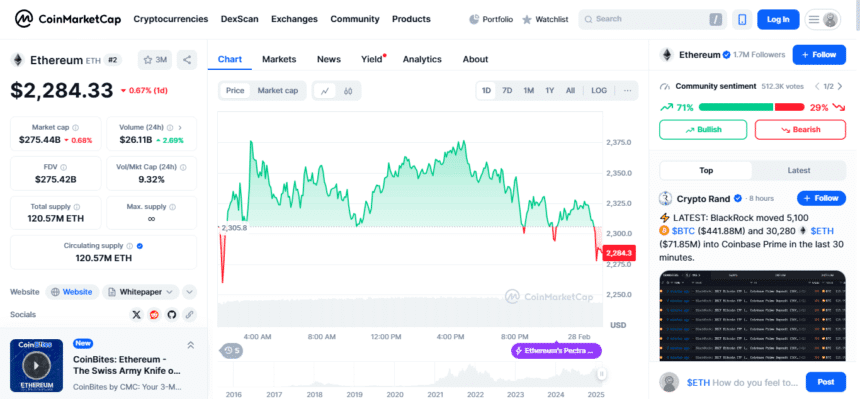This screenshot has width=860, height=399.
Task: Open the GitHub social icon
Action: pyautogui.click(x=172, y=314)
